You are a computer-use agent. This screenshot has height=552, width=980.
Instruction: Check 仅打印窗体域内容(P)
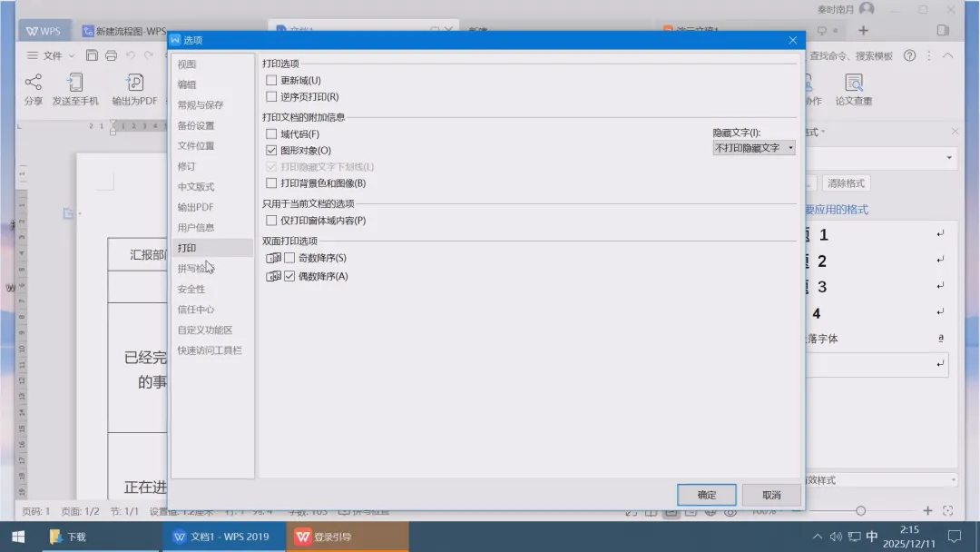(271, 220)
